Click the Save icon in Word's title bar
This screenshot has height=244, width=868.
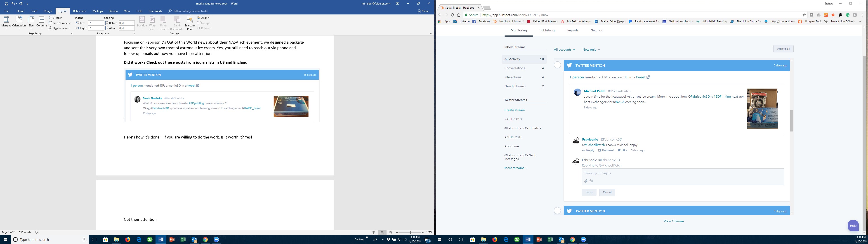pos(6,4)
